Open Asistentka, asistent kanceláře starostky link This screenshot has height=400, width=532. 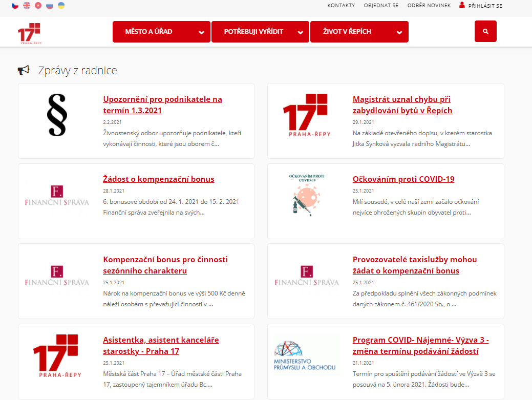pos(161,345)
